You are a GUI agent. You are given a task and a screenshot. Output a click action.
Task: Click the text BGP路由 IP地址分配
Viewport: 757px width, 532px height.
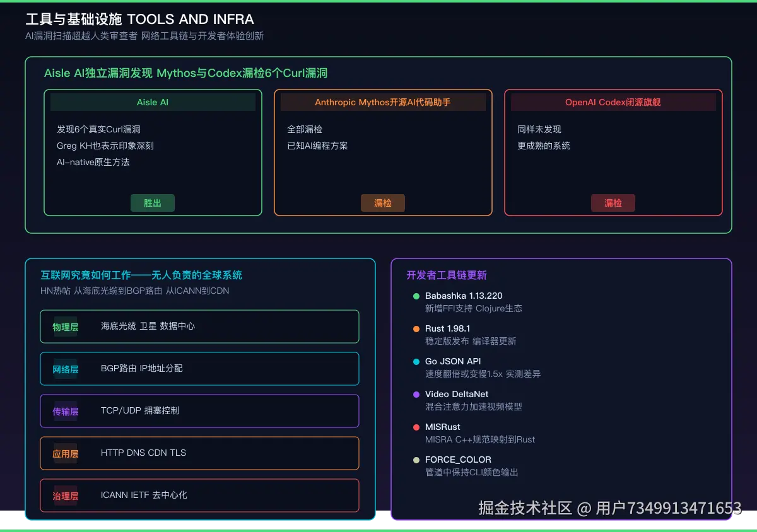click(142, 368)
